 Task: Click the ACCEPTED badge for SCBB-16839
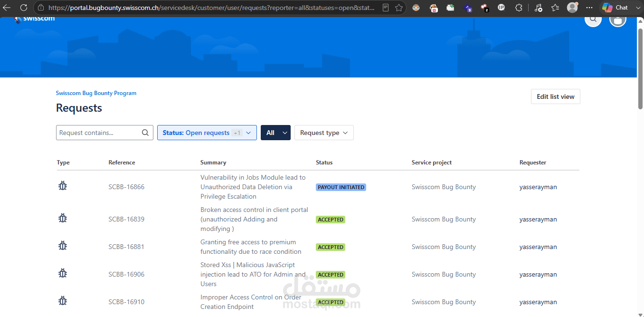(x=331, y=220)
